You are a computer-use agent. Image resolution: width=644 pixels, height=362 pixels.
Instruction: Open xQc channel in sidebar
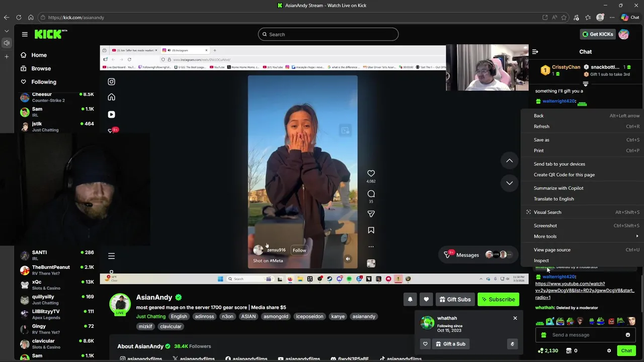pyautogui.click(x=57, y=285)
